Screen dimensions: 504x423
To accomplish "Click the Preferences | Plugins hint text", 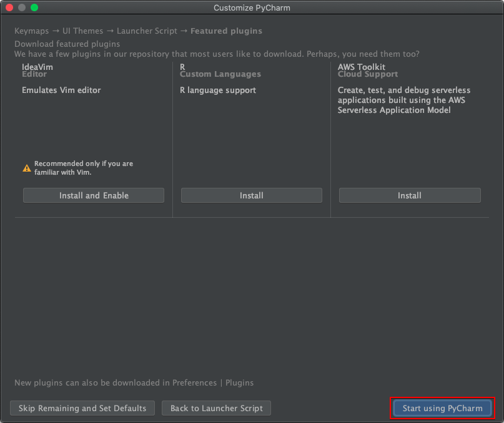I will pos(134,383).
